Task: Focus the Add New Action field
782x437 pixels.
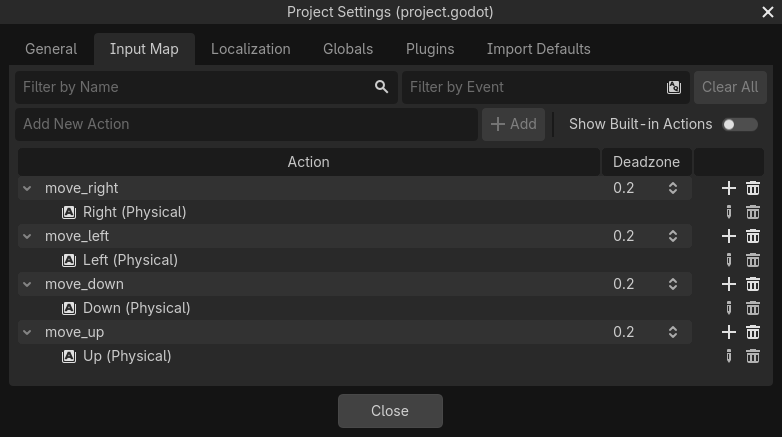Action: (x=245, y=124)
